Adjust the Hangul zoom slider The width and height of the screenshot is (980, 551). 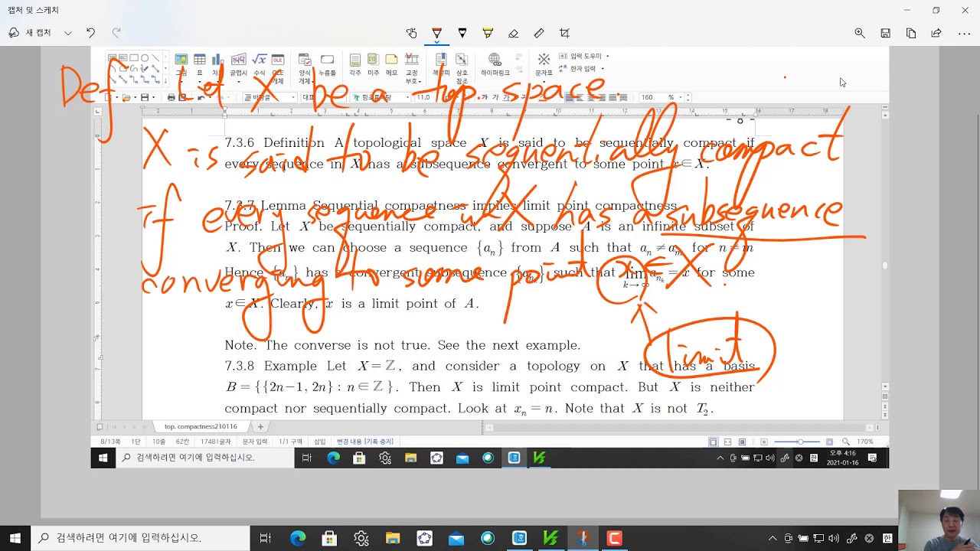coord(798,442)
